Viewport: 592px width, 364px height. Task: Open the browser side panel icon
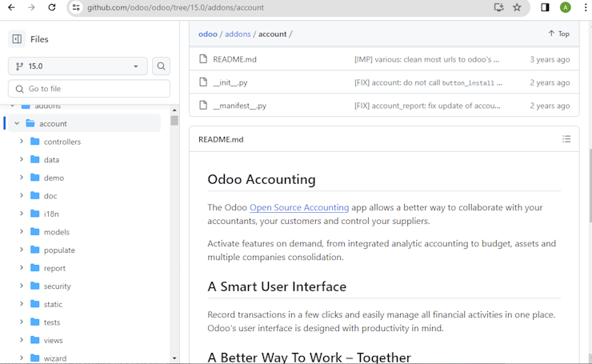545,7
